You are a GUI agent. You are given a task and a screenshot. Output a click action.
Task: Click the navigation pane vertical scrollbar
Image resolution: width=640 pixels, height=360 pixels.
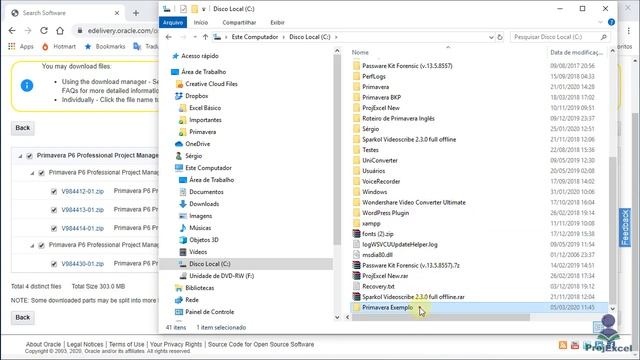pos(337,149)
